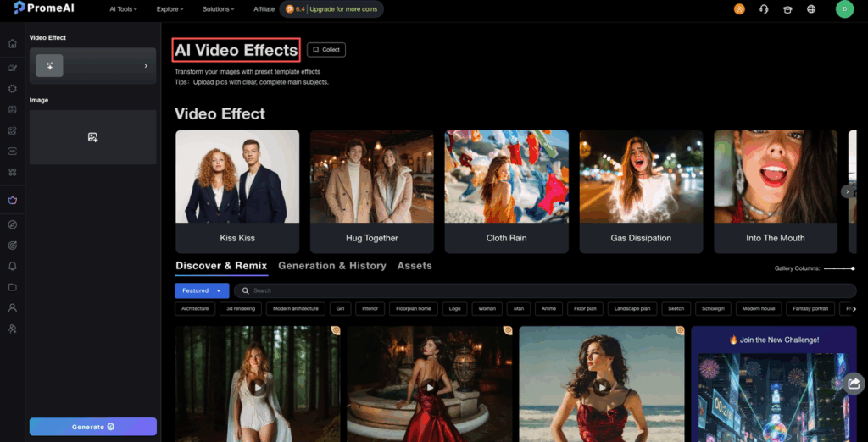Click the chip-shaped icon in left sidebar
868x442 pixels.
[x=12, y=89]
